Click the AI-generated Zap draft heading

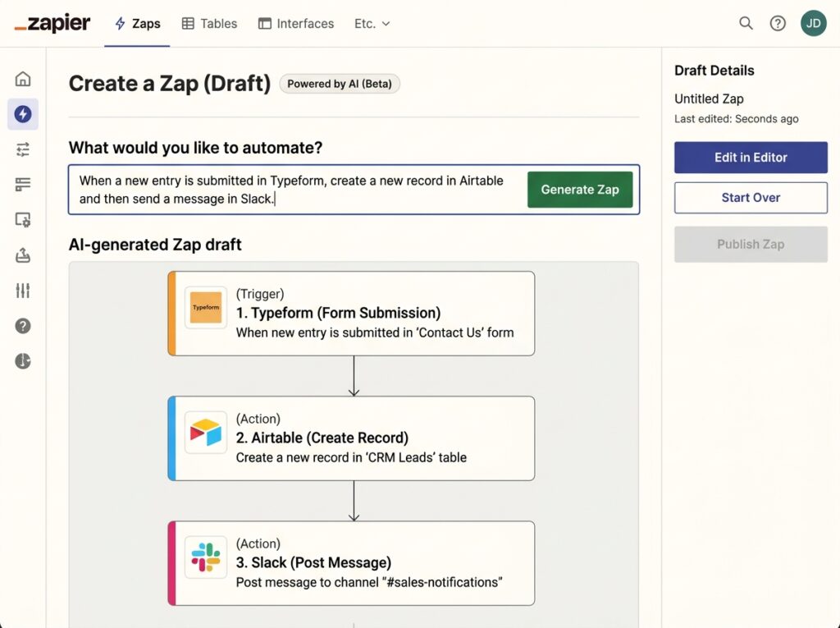[x=155, y=245]
